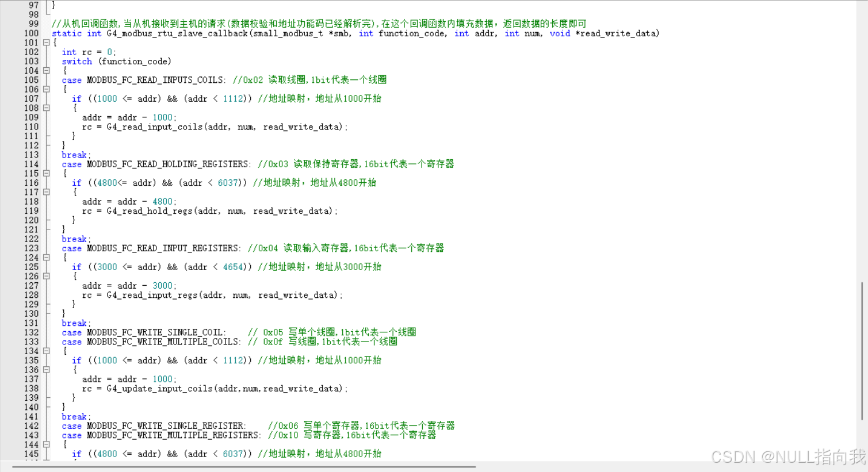
Task: Click MODBUS_FC_WRITE_SINGLE_REGISTER case label
Action: (166, 426)
